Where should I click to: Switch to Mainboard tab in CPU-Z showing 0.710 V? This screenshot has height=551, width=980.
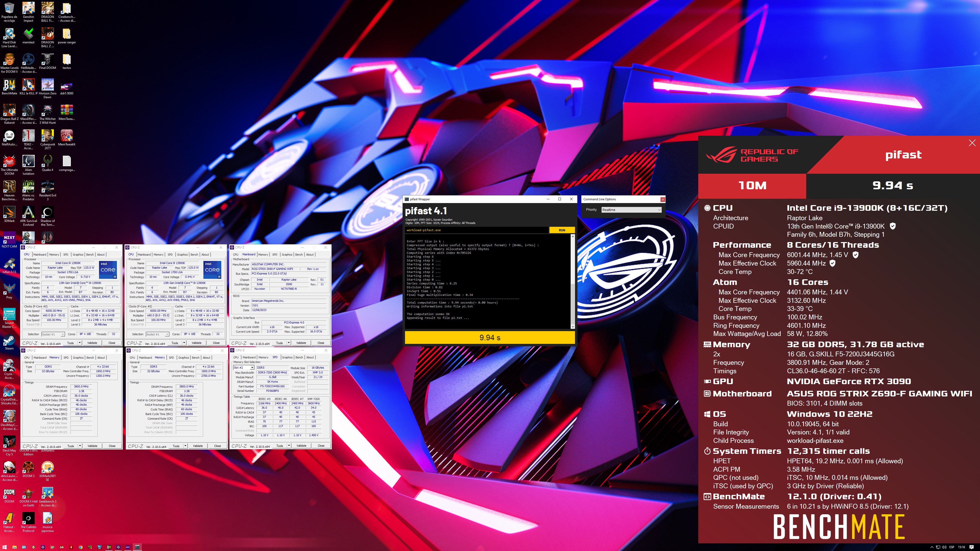[x=40, y=254]
